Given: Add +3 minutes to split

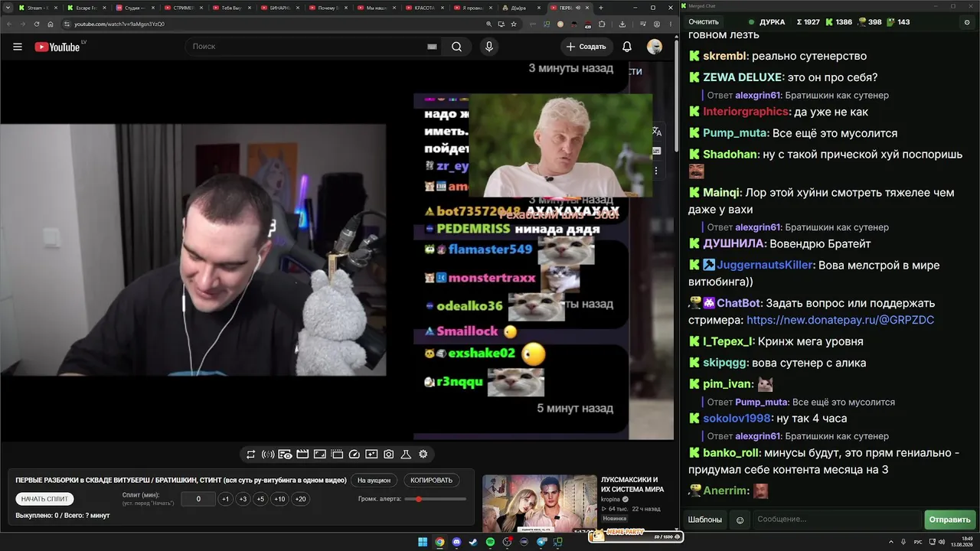Looking at the screenshot, I should coord(243,499).
